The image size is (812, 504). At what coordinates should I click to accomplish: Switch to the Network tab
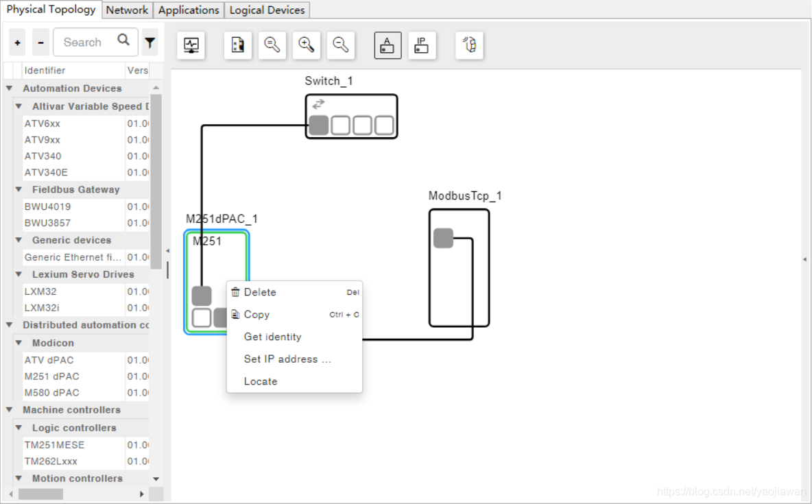pyautogui.click(x=127, y=10)
